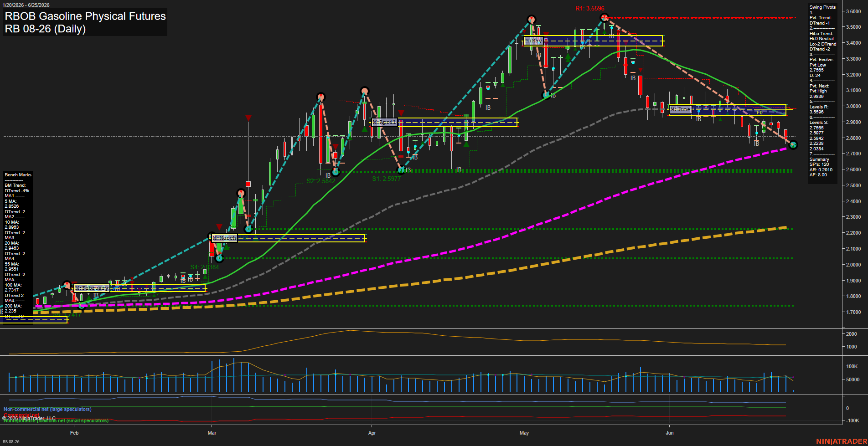Click the Nonreportable positions net (small speculators) legend
The image size is (868, 446).
coord(56,421)
